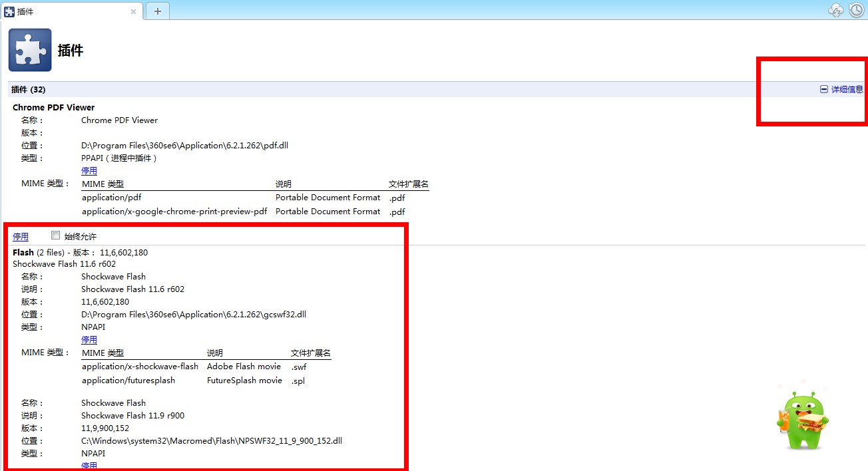
Task: Select the 插件 browser tab
Action: [x=71, y=11]
